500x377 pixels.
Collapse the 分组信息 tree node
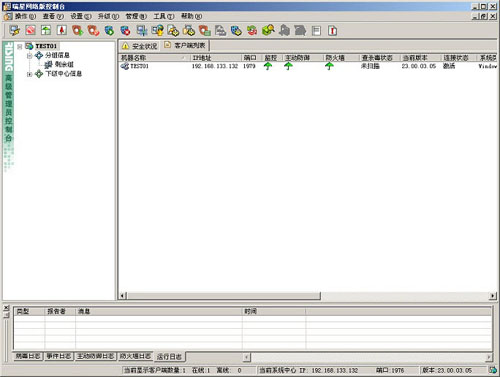29,56
